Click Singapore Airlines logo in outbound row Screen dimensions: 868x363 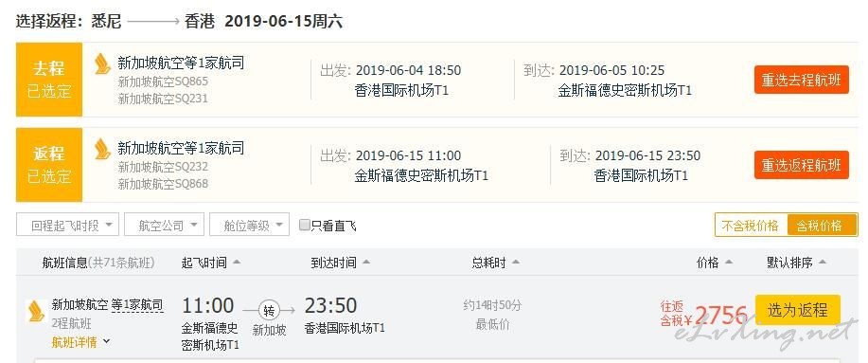tap(103, 64)
